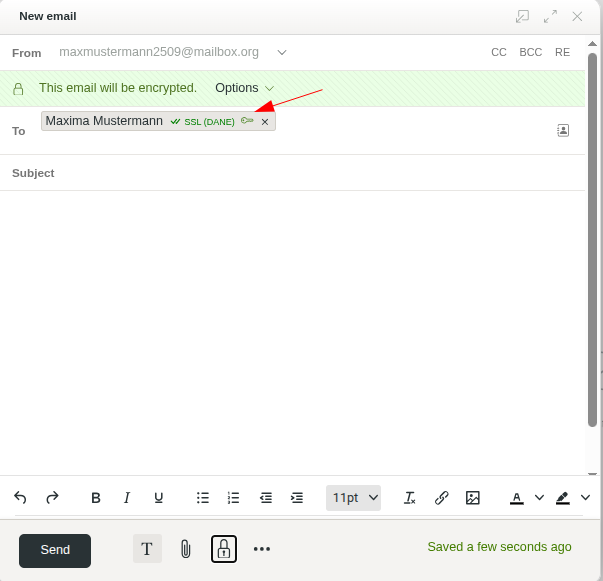Click the undo arrow icon

(21, 497)
